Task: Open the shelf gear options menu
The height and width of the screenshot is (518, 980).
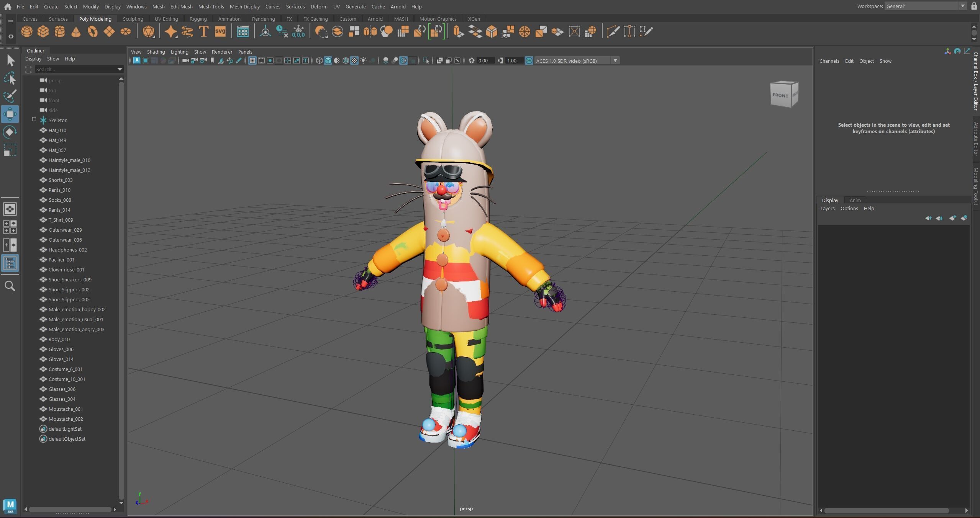Action: (11, 36)
